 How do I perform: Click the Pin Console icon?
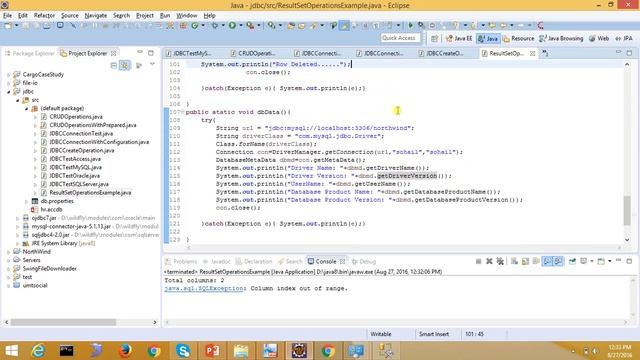coord(572,261)
